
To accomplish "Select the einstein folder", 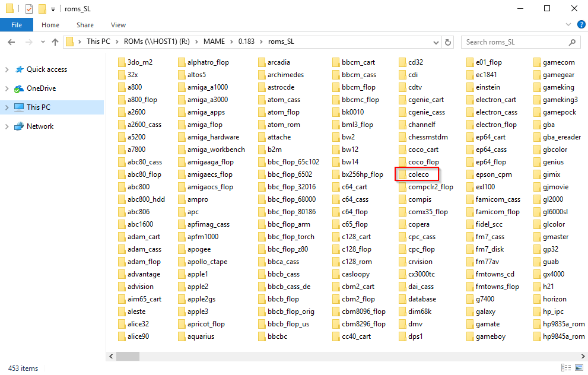I will (x=484, y=87).
